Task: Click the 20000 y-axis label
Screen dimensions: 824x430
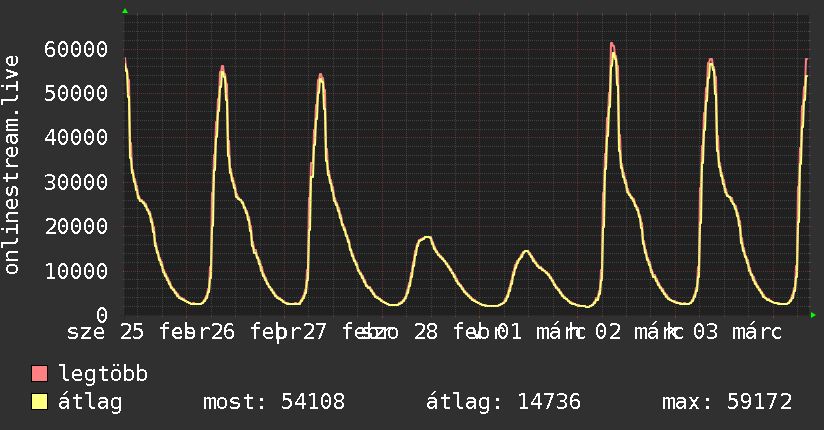Action: click(76, 227)
